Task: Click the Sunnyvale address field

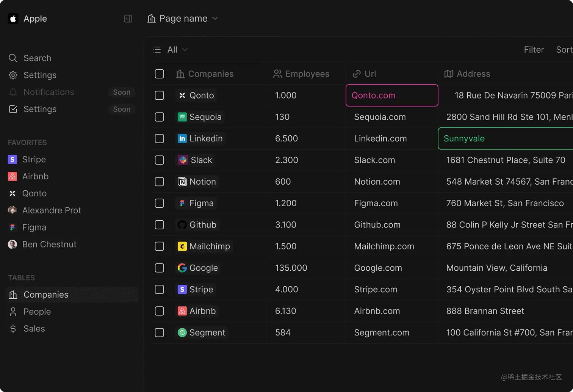Action: click(x=506, y=139)
